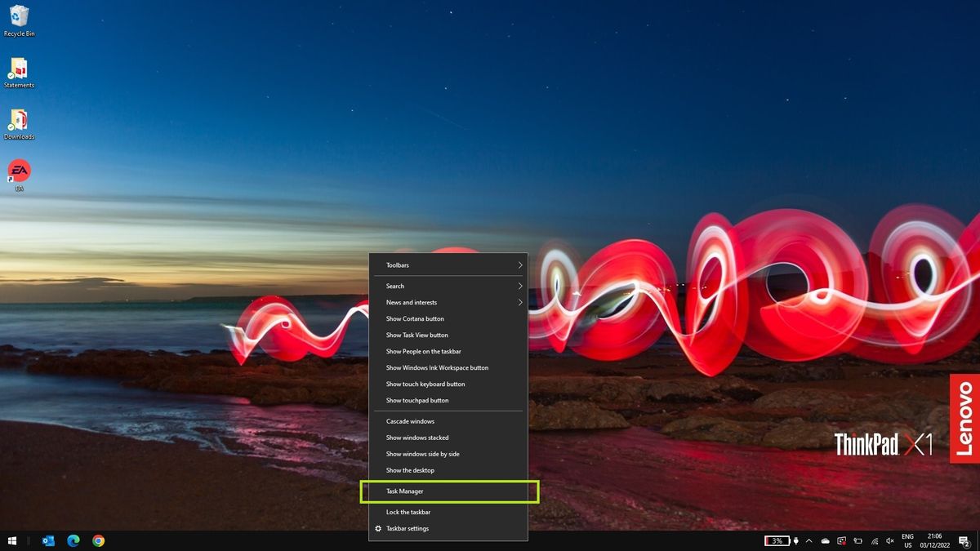Click the power plug tray icon
This screenshot has width=980, height=551.
point(795,540)
